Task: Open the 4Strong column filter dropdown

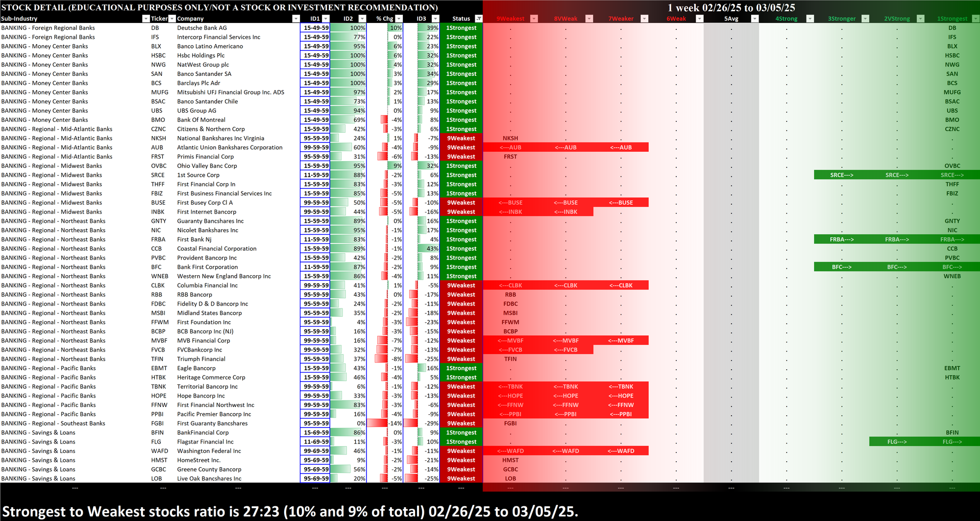Action: point(810,19)
